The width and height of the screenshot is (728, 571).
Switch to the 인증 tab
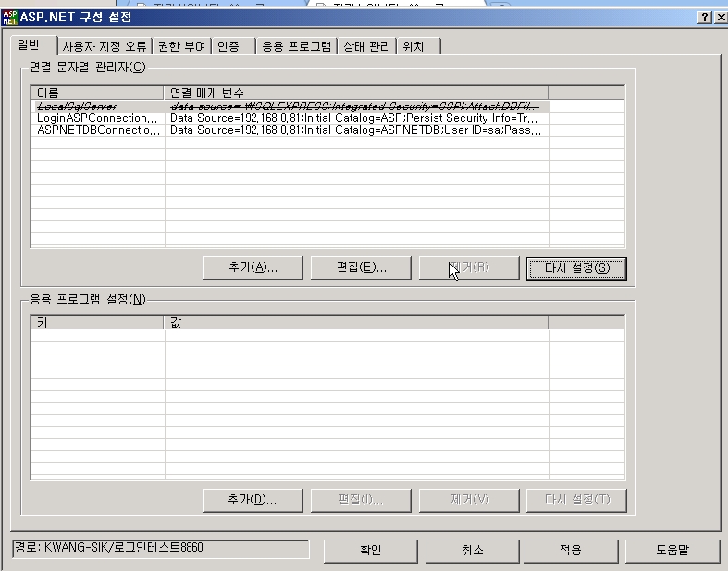pyautogui.click(x=233, y=46)
